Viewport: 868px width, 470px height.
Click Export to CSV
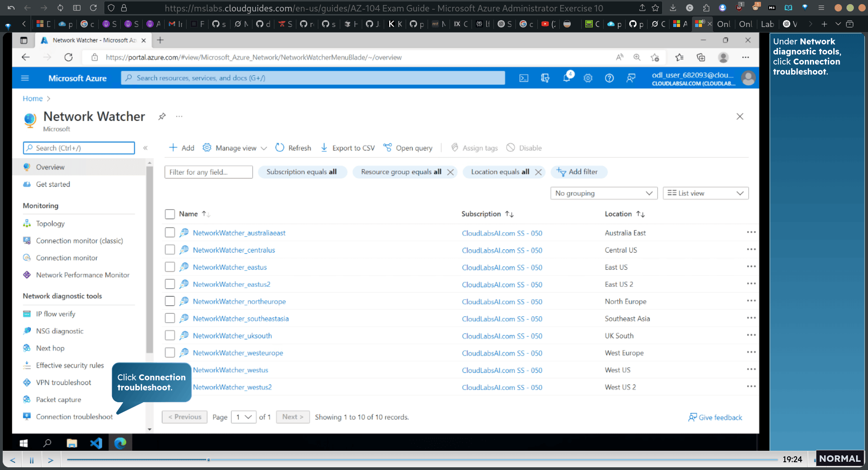[348, 148]
